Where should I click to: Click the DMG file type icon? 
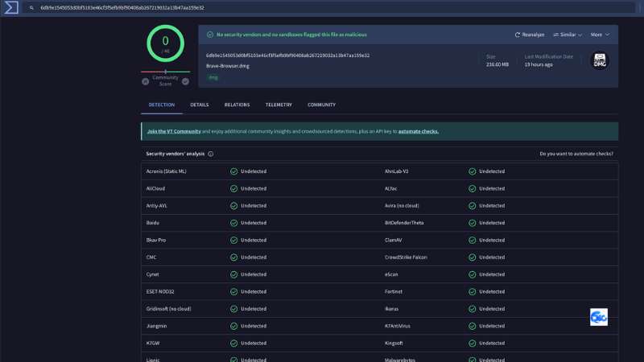pos(600,61)
